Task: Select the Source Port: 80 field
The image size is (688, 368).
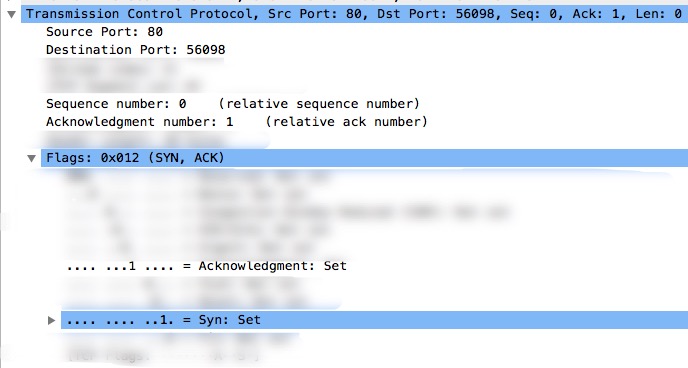Action: click(x=104, y=32)
